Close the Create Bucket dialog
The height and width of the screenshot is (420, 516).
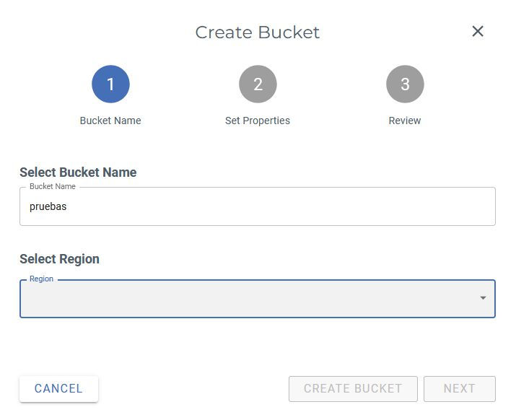click(x=478, y=31)
